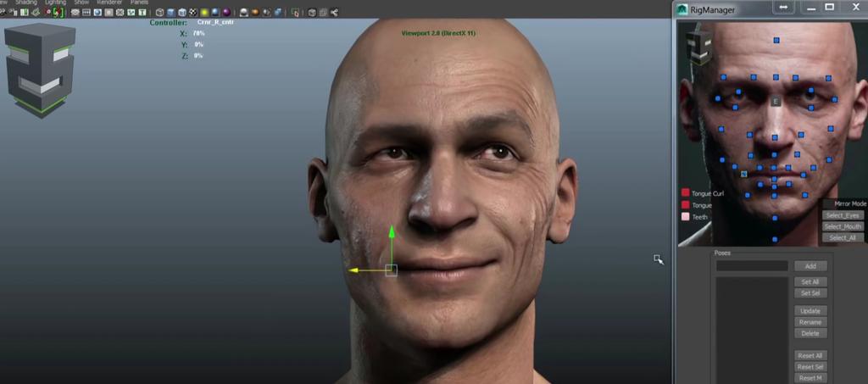Screen dimensions: 868x384
Task: Click the Crnr_R_cntr controller name
Action: coord(214,23)
